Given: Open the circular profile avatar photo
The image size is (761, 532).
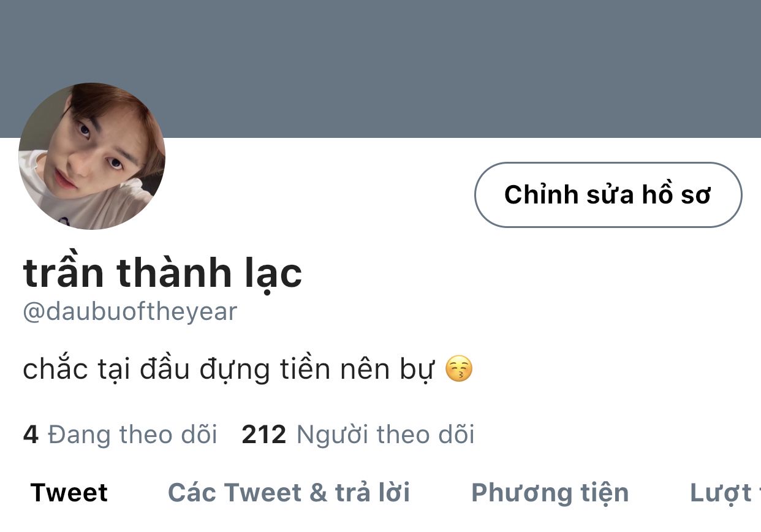Looking at the screenshot, I should 92,156.
